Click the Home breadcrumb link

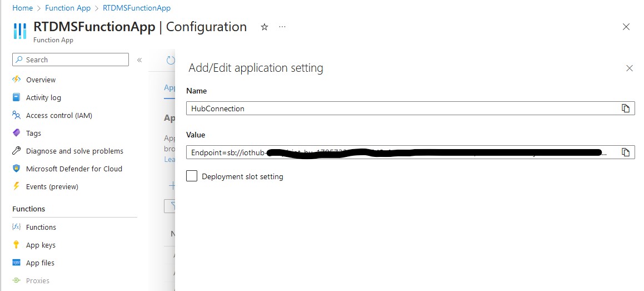[x=22, y=8]
